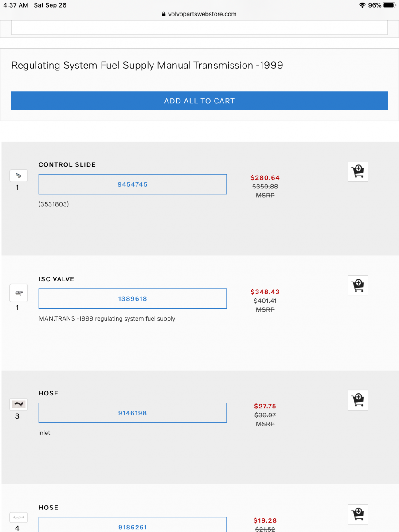399x532 pixels.
Task: Tap the volvopartswebstore.com address bar
Action: pyautogui.click(x=202, y=14)
